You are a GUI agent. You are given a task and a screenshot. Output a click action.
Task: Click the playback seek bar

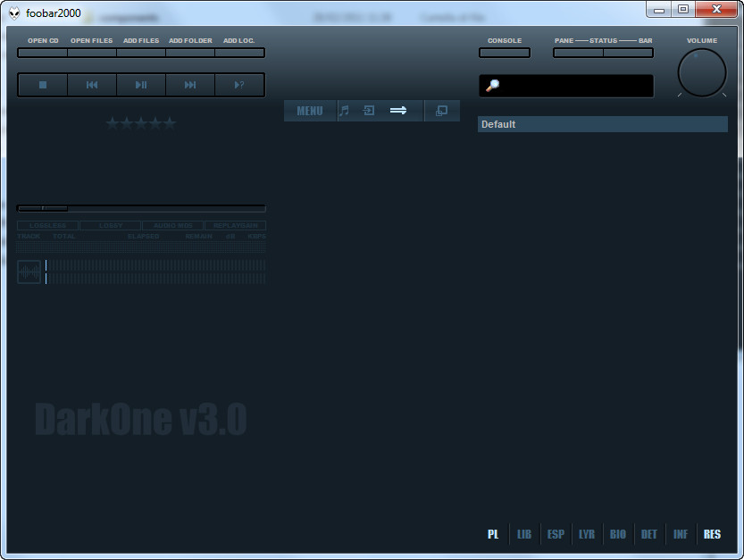(x=141, y=208)
